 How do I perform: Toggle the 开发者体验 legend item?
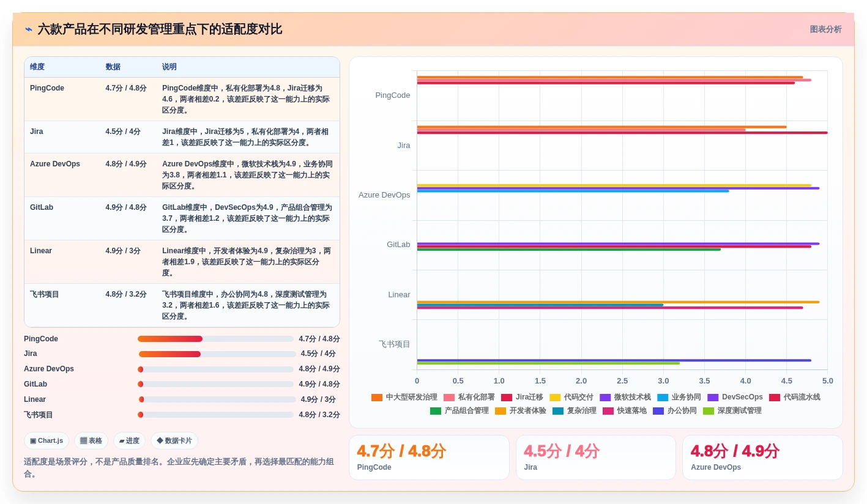pos(521,410)
